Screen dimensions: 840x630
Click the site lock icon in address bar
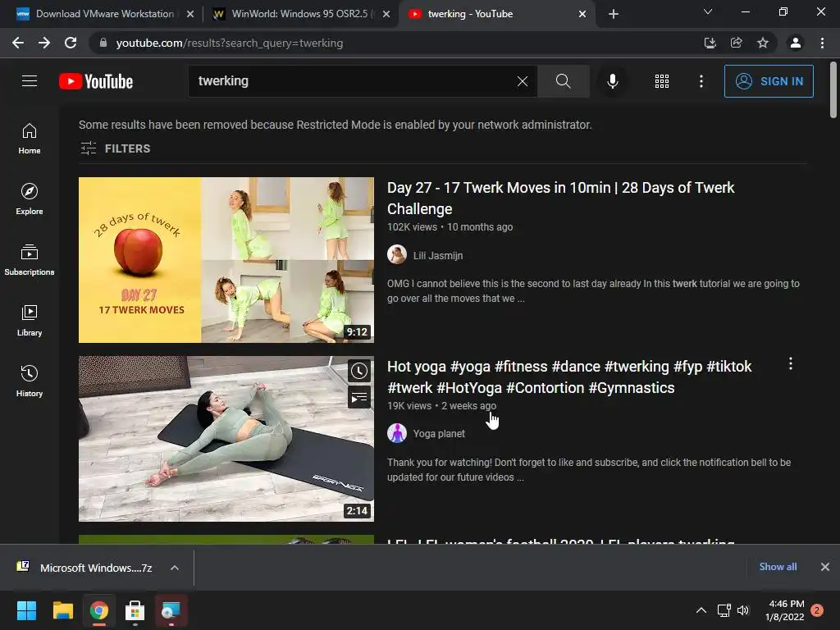pos(103,43)
